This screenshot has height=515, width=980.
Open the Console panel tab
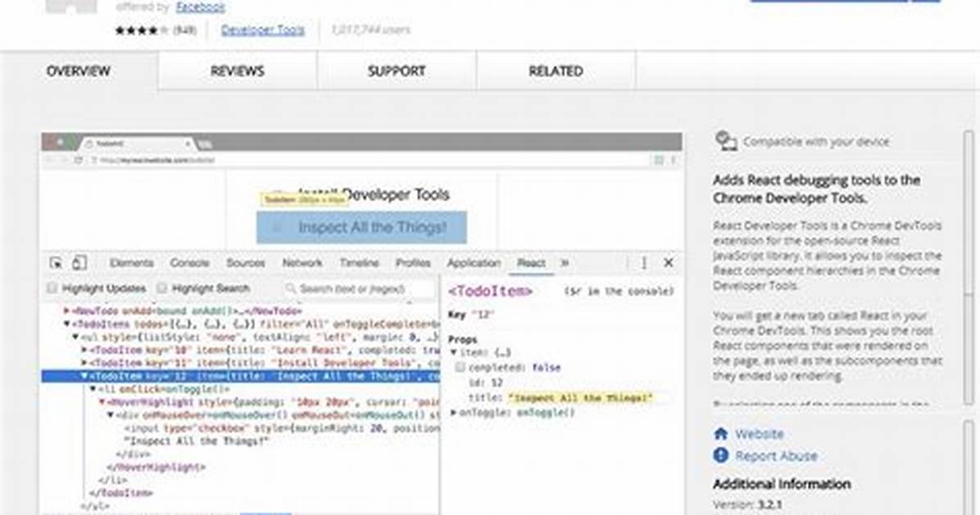coord(189,262)
